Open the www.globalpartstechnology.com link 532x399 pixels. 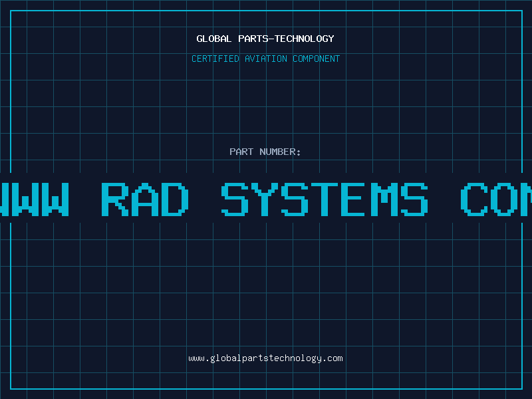coord(265,358)
